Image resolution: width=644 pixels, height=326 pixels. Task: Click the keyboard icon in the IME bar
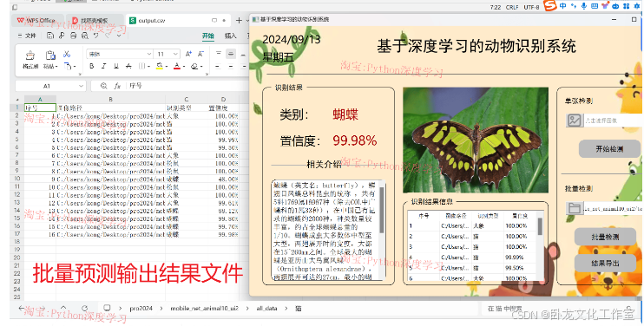click(x=595, y=6)
